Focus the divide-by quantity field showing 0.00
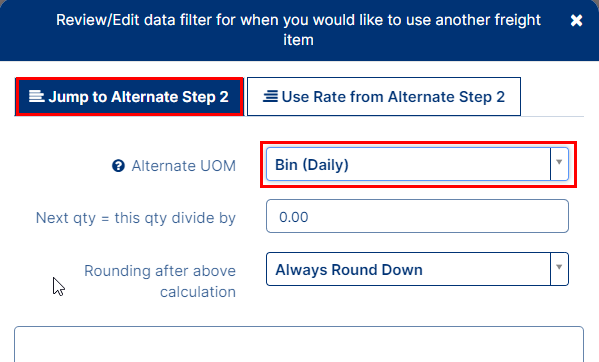Image resolution: width=599 pixels, height=362 pixels. (x=417, y=216)
